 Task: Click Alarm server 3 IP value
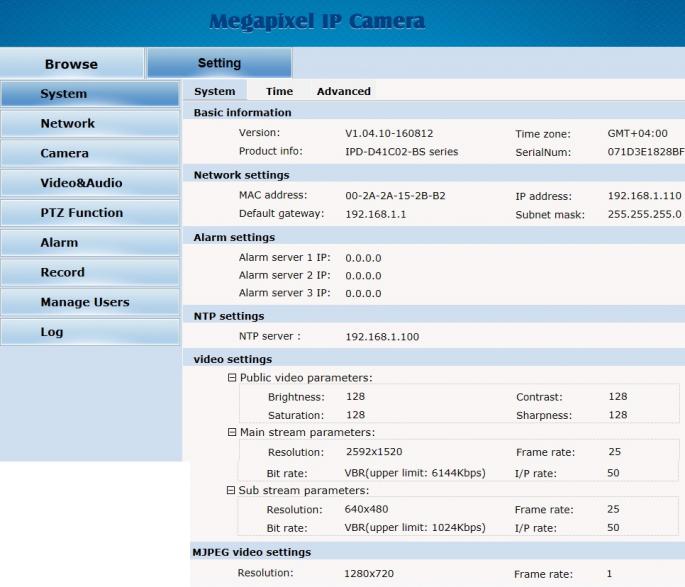pos(363,294)
